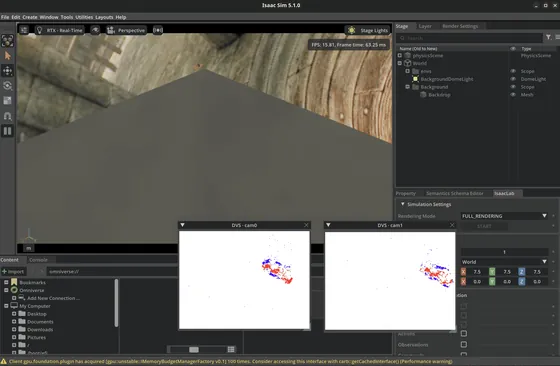Click the Import button
This screenshot has height=366, width=560.
13,271
